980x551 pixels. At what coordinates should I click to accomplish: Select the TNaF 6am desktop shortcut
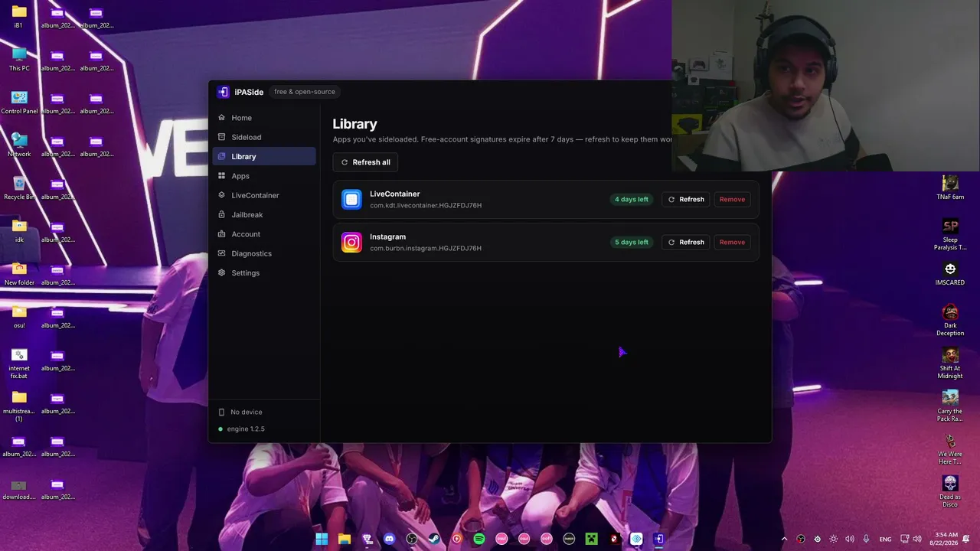[x=950, y=188]
